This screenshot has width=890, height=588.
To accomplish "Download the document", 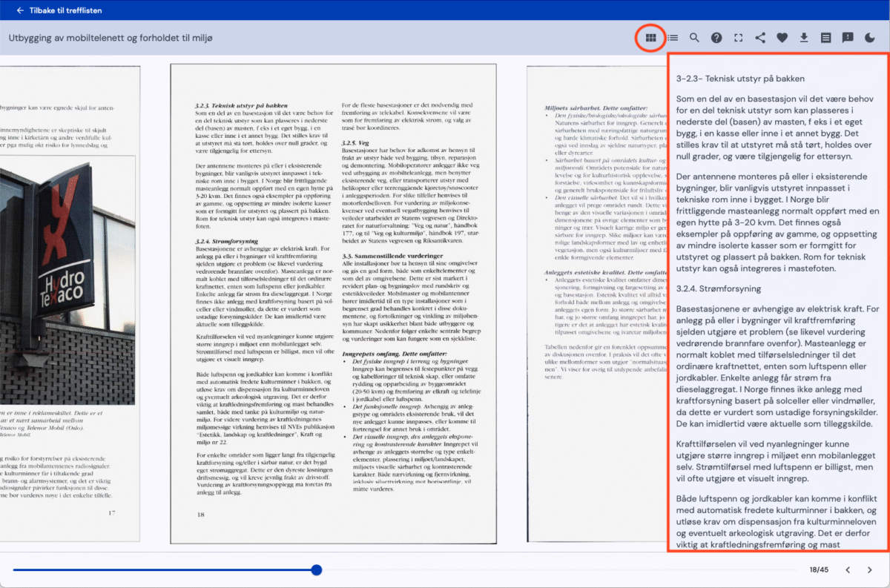I will coord(804,38).
